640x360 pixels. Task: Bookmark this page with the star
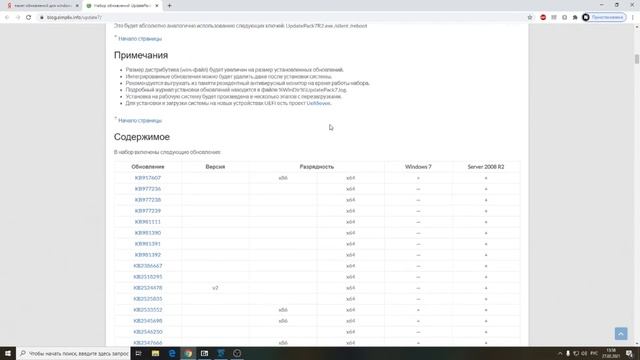click(x=530, y=17)
